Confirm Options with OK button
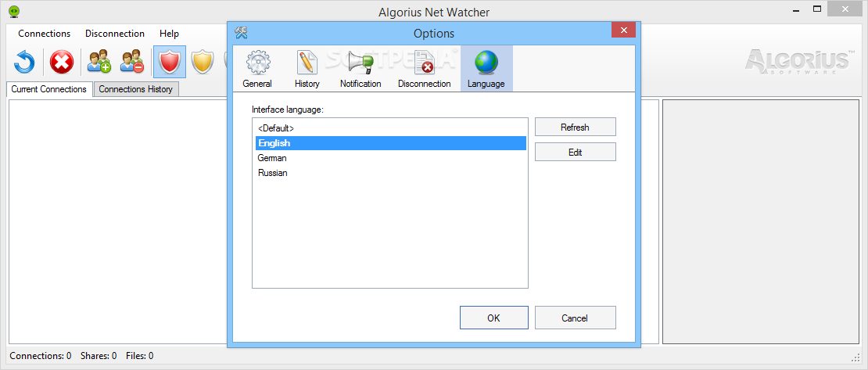Viewport: 868px width, 370px height. 493,318
